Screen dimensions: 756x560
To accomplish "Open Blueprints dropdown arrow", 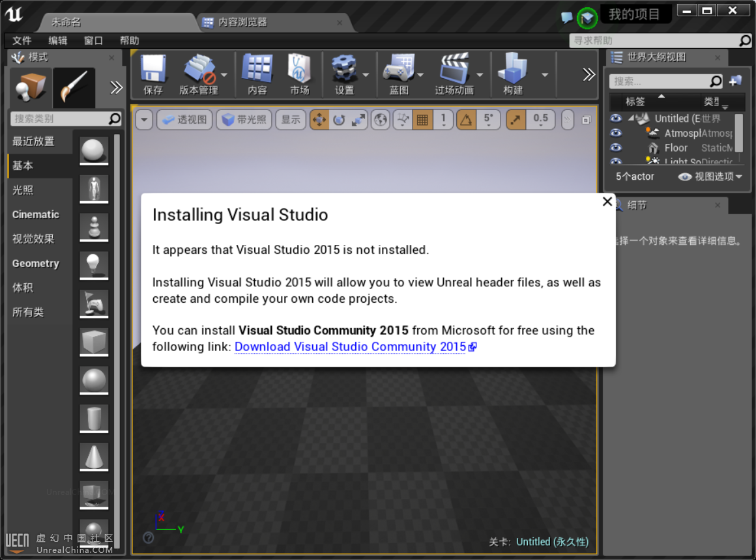I will [420, 75].
